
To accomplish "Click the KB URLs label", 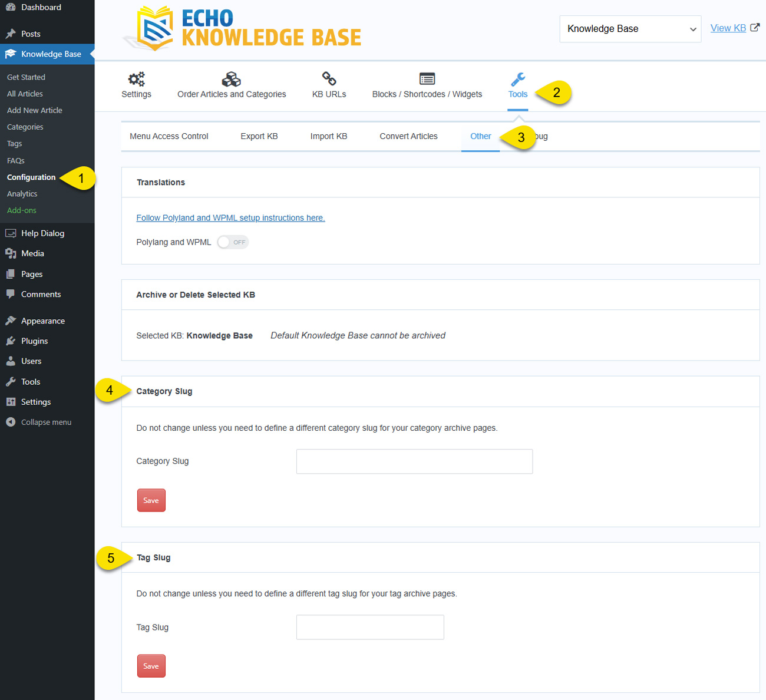I will coord(329,94).
